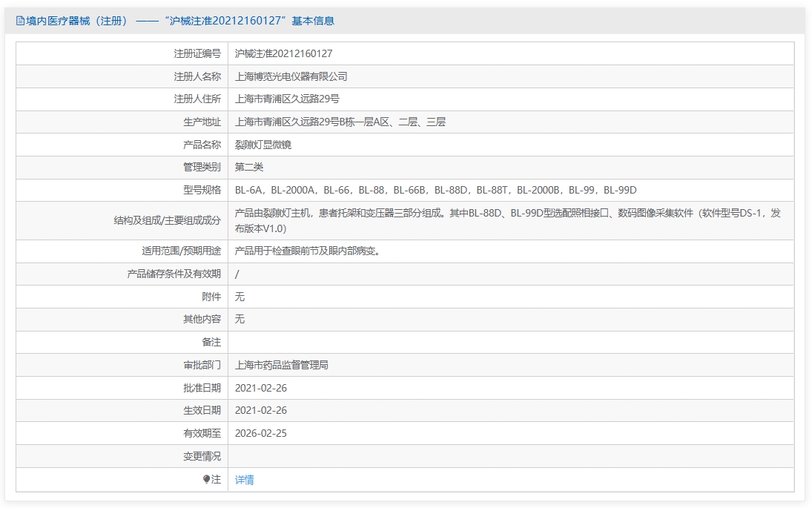Viewport: 812px width, 508px height.
Task: Click the slash value for storage conditions
Action: pyautogui.click(x=237, y=274)
